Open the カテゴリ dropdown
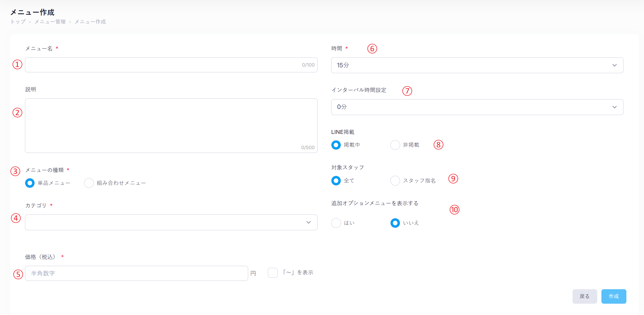644x315 pixels. (x=171, y=222)
